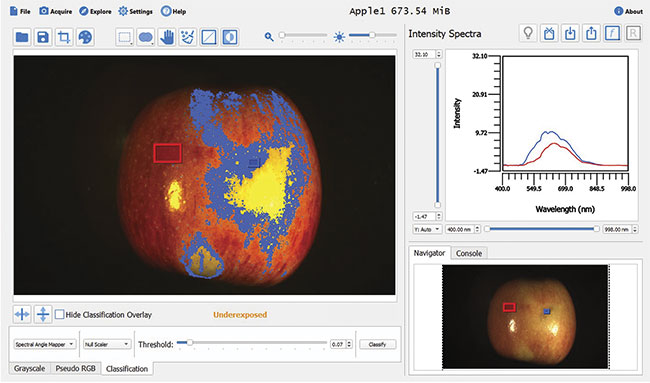Click the Y maximum 32.10 input field
This screenshot has width=650, height=383.
click(424, 54)
